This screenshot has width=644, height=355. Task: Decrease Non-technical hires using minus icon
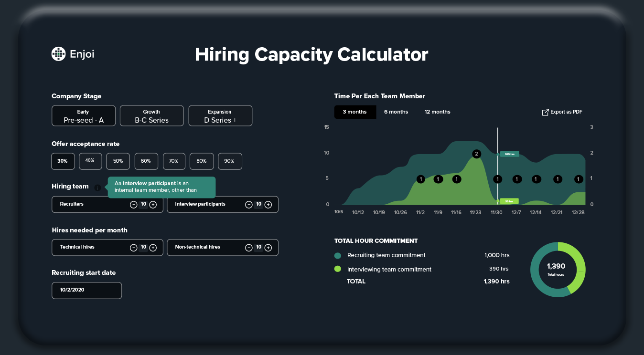pyautogui.click(x=249, y=247)
